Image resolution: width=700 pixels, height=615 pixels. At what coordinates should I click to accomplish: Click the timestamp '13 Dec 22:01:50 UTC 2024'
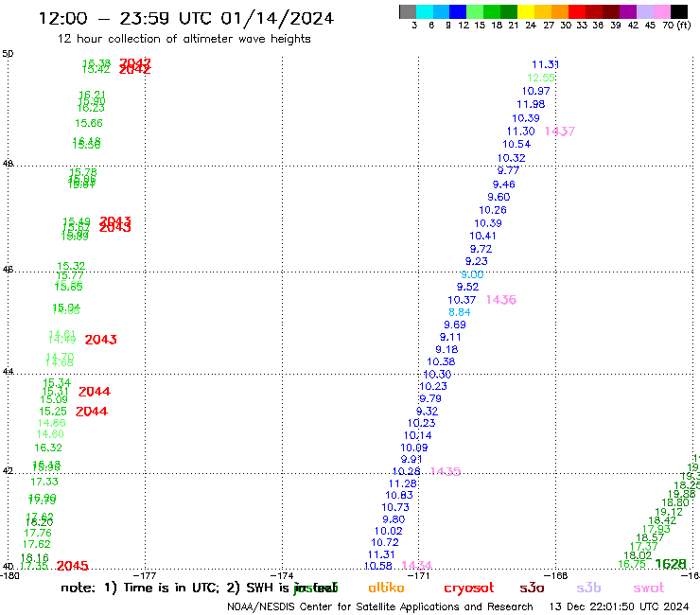coord(619,606)
